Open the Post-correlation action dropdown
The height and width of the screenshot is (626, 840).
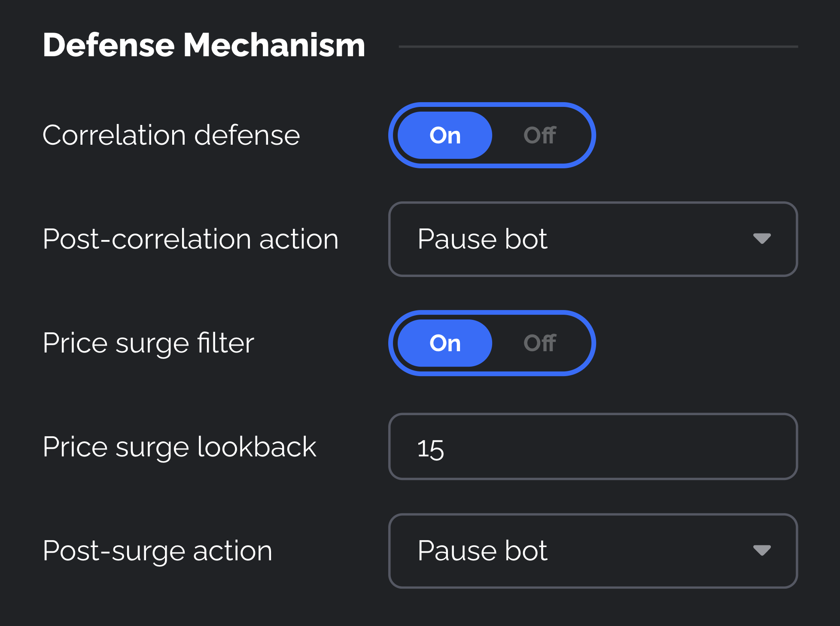(593, 239)
